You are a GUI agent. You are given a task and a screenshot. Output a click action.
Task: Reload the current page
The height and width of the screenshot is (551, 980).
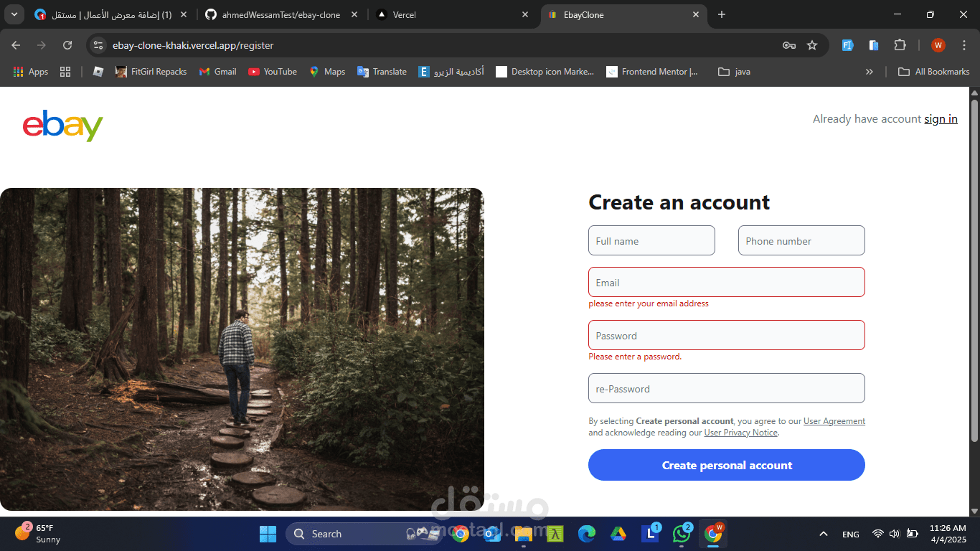(67, 45)
